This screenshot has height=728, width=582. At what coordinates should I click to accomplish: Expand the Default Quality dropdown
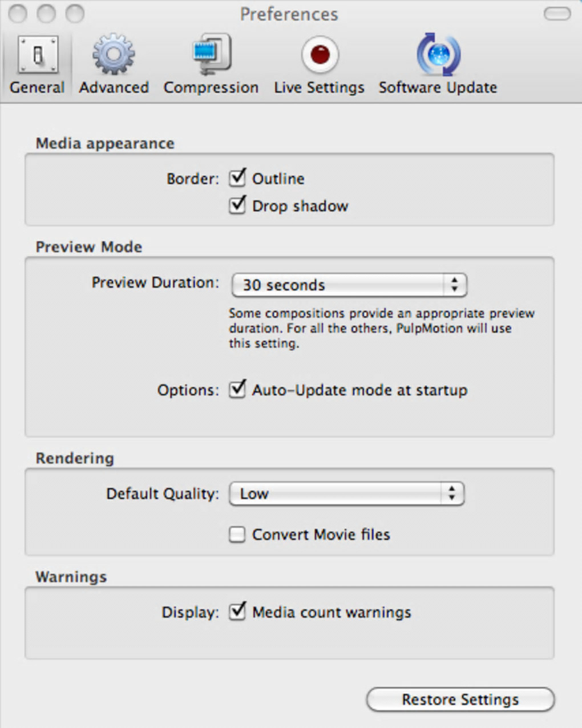(x=347, y=494)
